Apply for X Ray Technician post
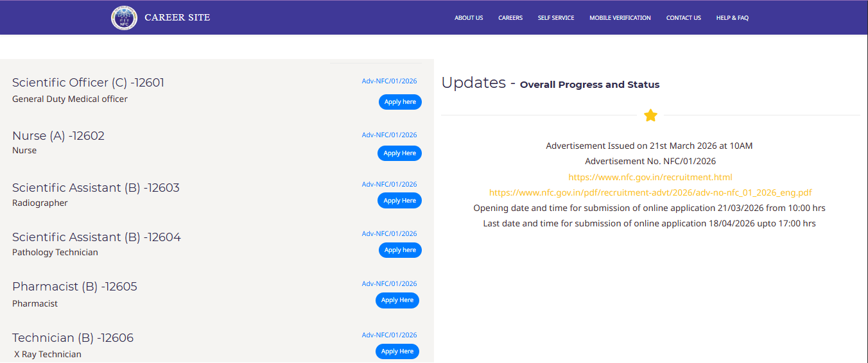 (397, 351)
